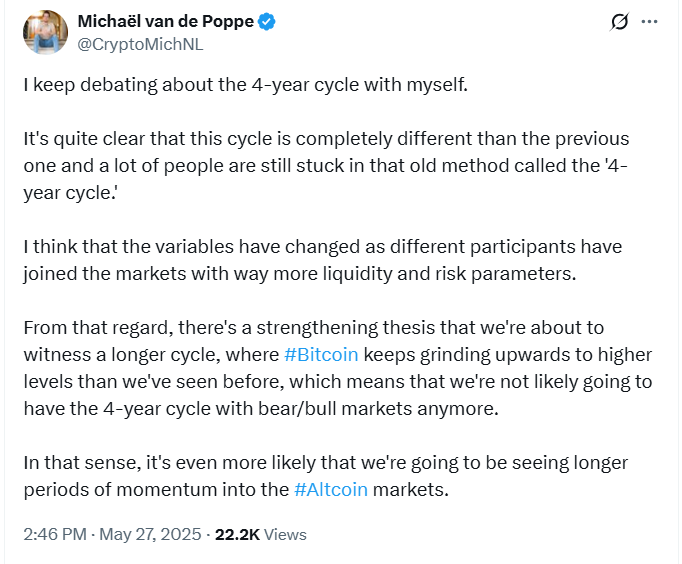Click the paragraph beginning 'In that sense'
The height and width of the screenshot is (564, 682).
[326, 476]
